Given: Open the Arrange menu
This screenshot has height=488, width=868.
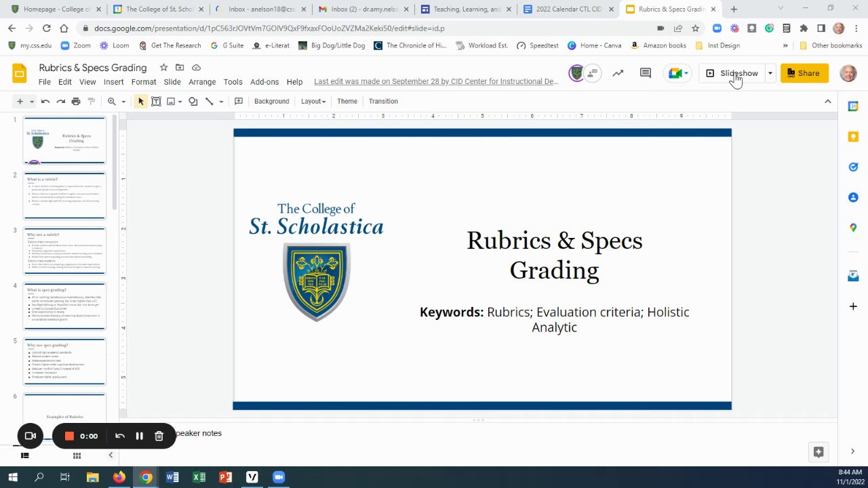Looking at the screenshot, I should point(202,81).
